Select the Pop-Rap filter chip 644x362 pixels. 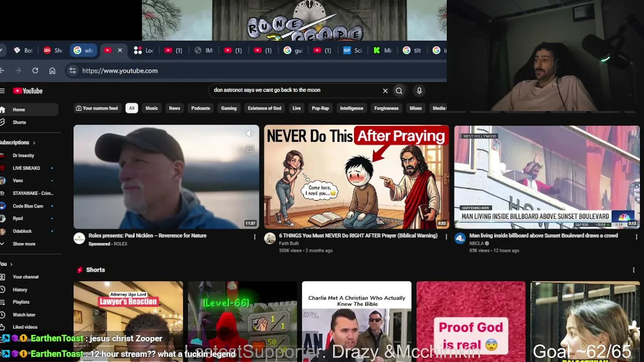click(320, 108)
